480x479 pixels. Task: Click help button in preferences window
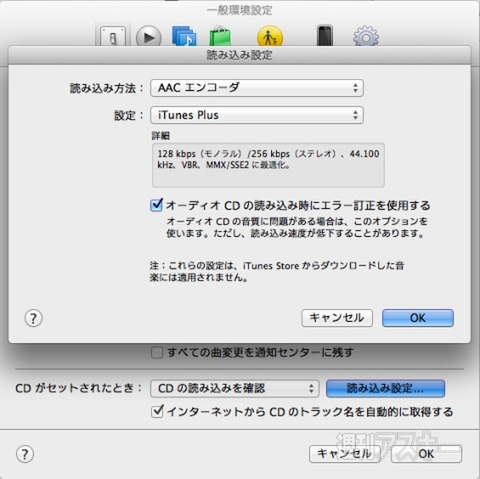(x=25, y=454)
